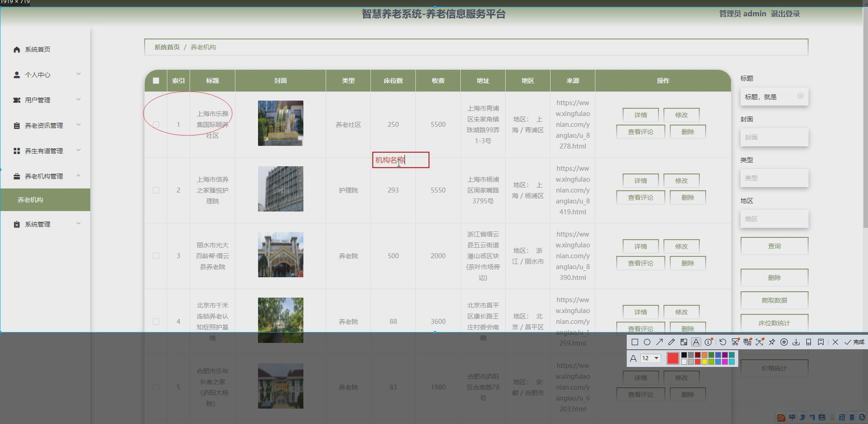The image size is (868, 424).
Task: Click the clipboard icon beside 系统管理
Action: point(17,224)
